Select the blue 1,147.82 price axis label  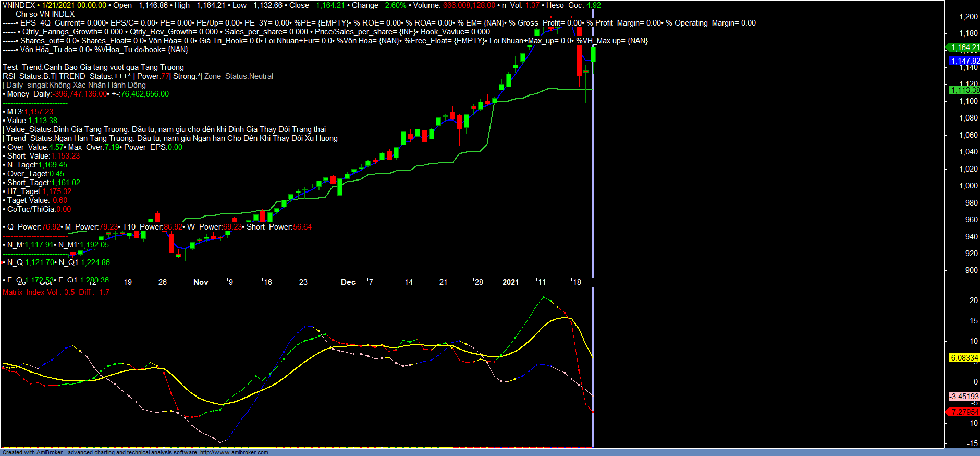(964, 61)
